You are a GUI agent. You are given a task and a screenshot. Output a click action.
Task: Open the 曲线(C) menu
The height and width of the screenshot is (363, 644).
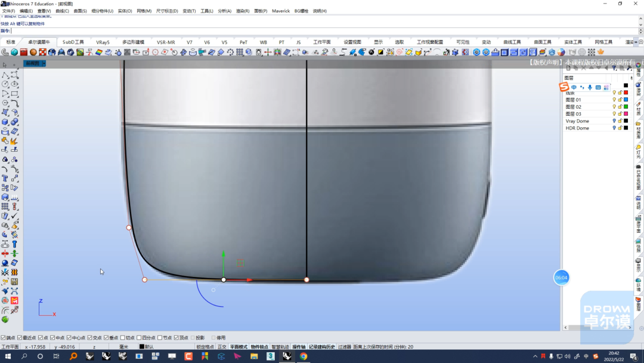pos(63,11)
